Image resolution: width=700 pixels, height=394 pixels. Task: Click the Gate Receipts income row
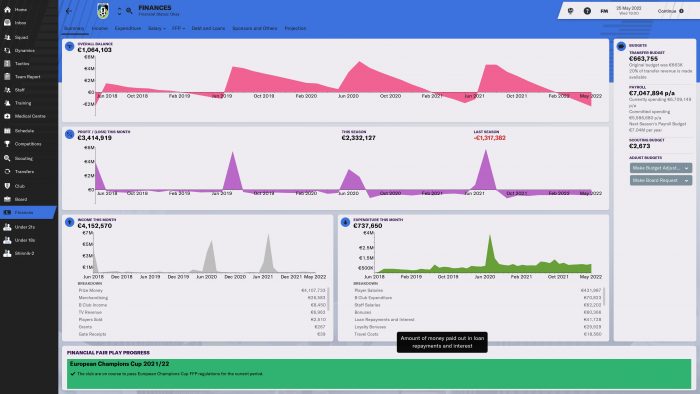pyautogui.click(x=202, y=334)
